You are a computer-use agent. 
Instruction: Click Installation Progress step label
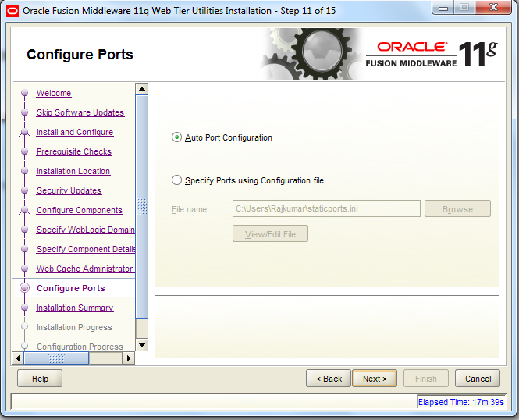point(74,327)
